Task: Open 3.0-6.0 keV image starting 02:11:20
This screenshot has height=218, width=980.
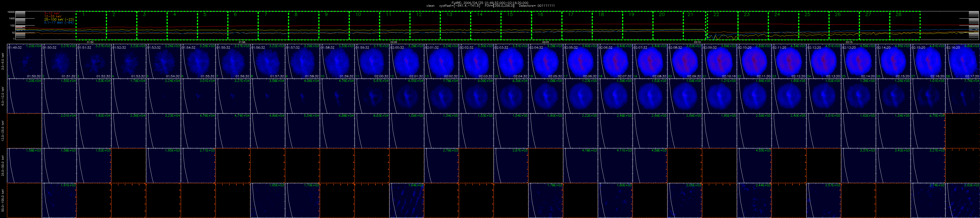Action: point(789,61)
